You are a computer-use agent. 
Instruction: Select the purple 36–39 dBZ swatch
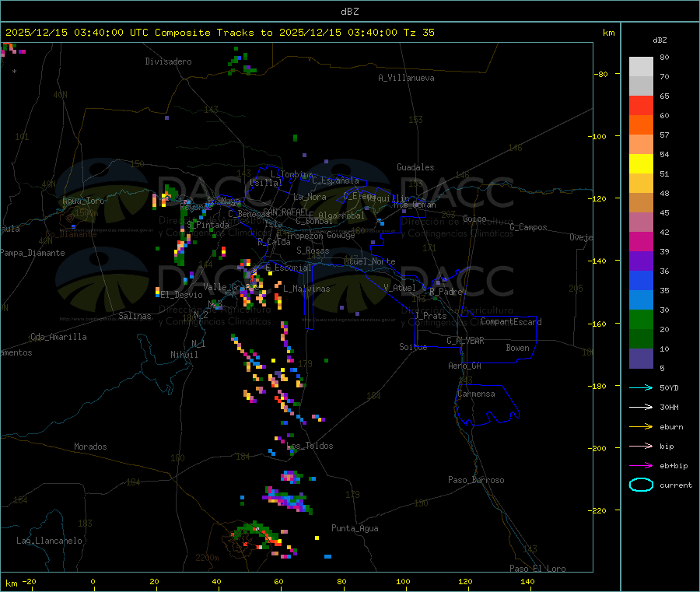tap(641, 261)
